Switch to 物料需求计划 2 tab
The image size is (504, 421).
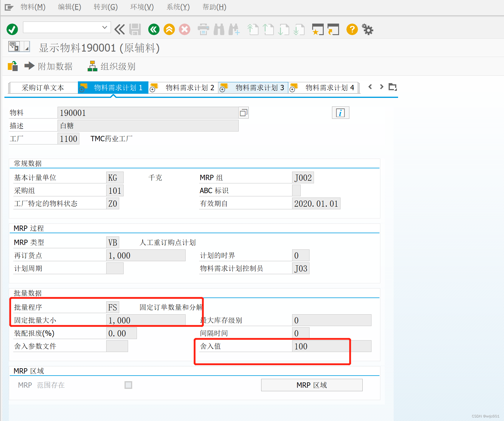[184, 88]
